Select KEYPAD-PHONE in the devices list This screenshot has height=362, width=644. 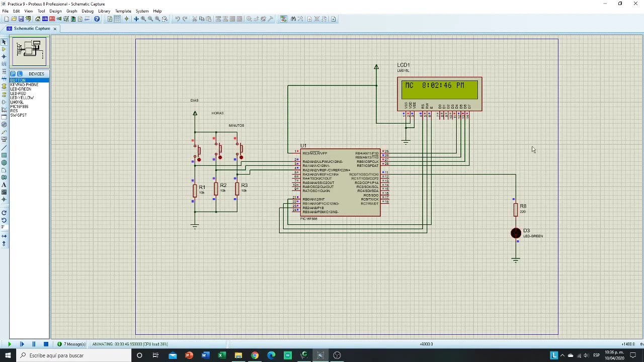click(29, 85)
